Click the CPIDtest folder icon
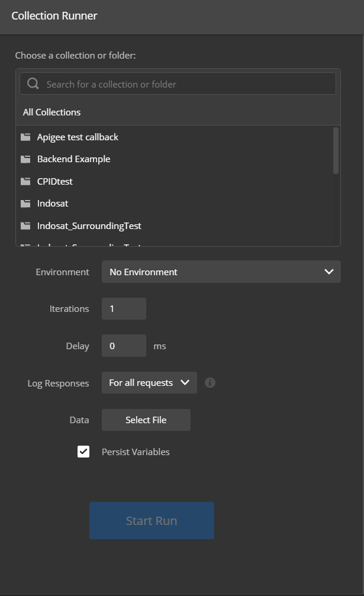Image resolution: width=364 pixels, height=596 pixels. [x=25, y=182]
